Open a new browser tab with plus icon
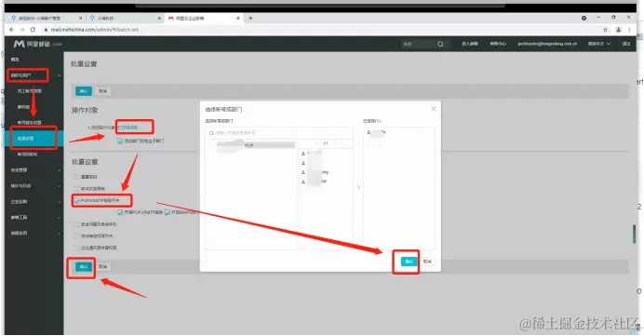 click(250, 18)
